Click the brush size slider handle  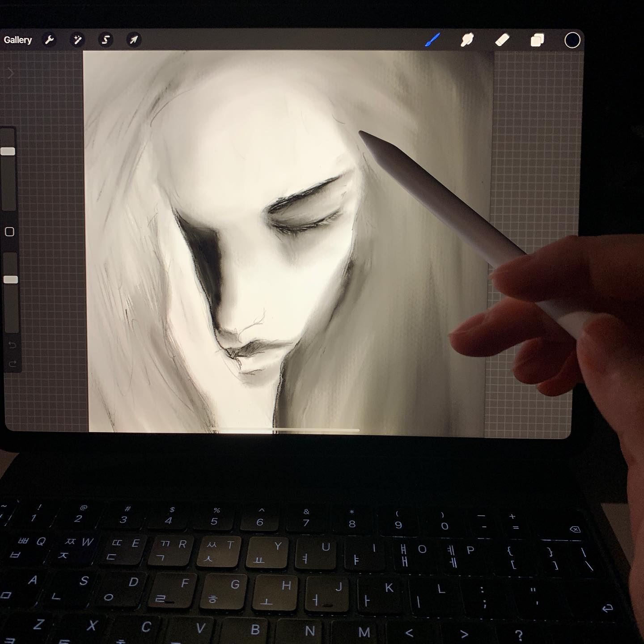tap(8, 151)
